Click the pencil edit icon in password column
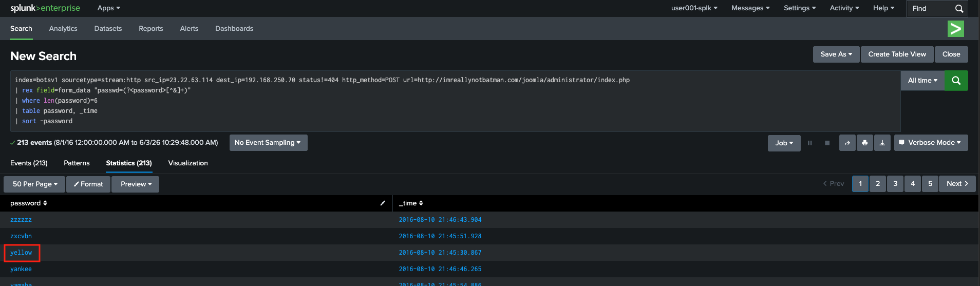 tap(383, 203)
